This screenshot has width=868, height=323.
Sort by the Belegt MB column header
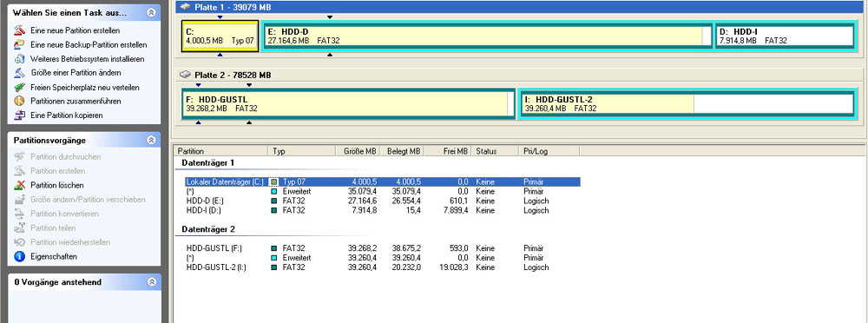click(x=402, y=151)
